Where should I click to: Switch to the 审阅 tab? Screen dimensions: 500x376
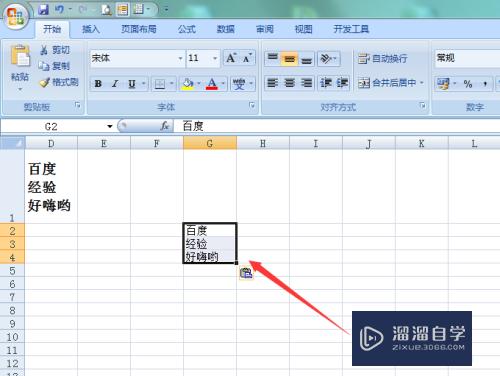(265, 29)
